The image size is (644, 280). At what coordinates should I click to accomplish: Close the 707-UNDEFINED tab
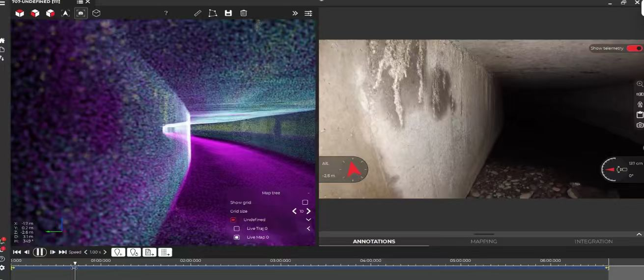pyautogui.click(x=87, y=2)
